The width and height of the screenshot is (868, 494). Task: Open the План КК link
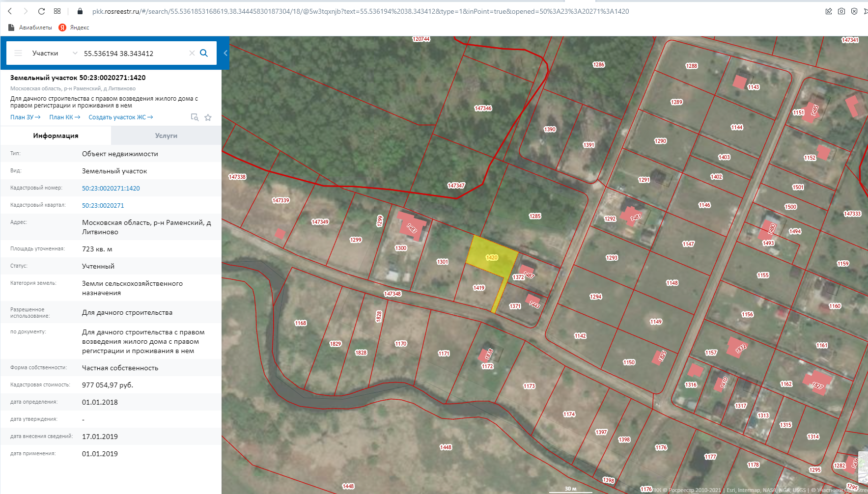click(x=64, y=117)
